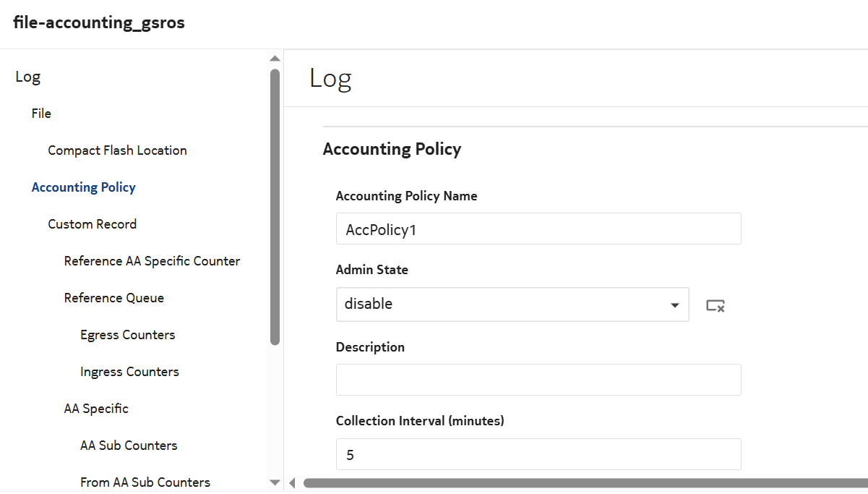This screenshot has height=494, width=868.
Task: Select the Accounting Policy tree item
Action: [x=84, y=187]
